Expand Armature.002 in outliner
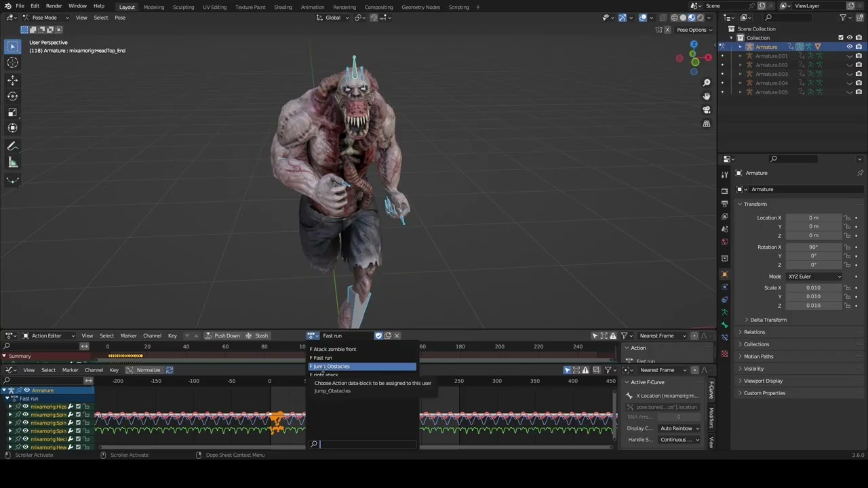The height and width of the screenshot is (488, 868). click(x=741, y=65)
